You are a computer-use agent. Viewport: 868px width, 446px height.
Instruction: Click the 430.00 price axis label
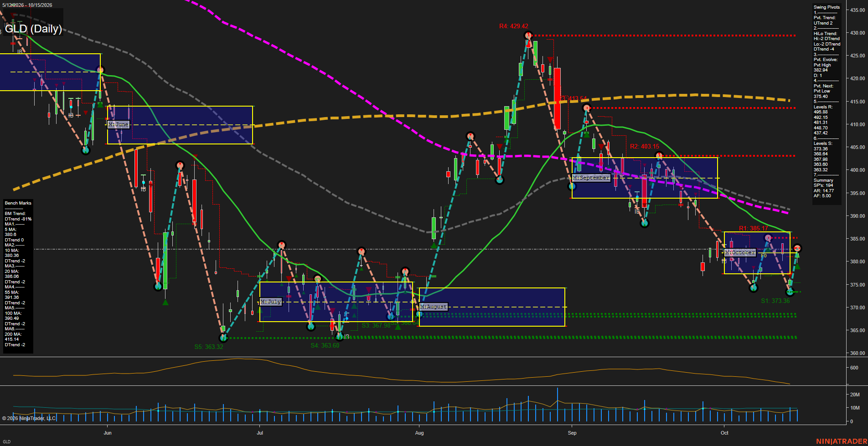click(857, 33)
